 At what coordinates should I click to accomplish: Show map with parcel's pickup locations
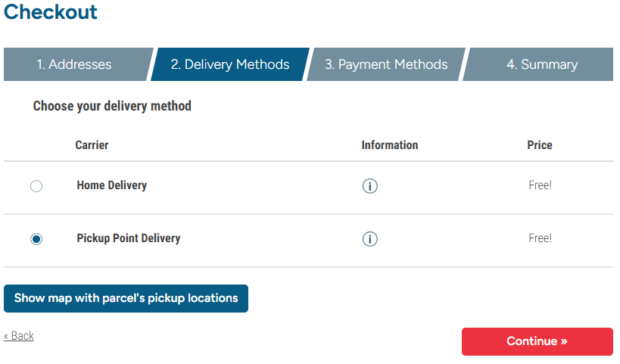(x=126, y=298)
